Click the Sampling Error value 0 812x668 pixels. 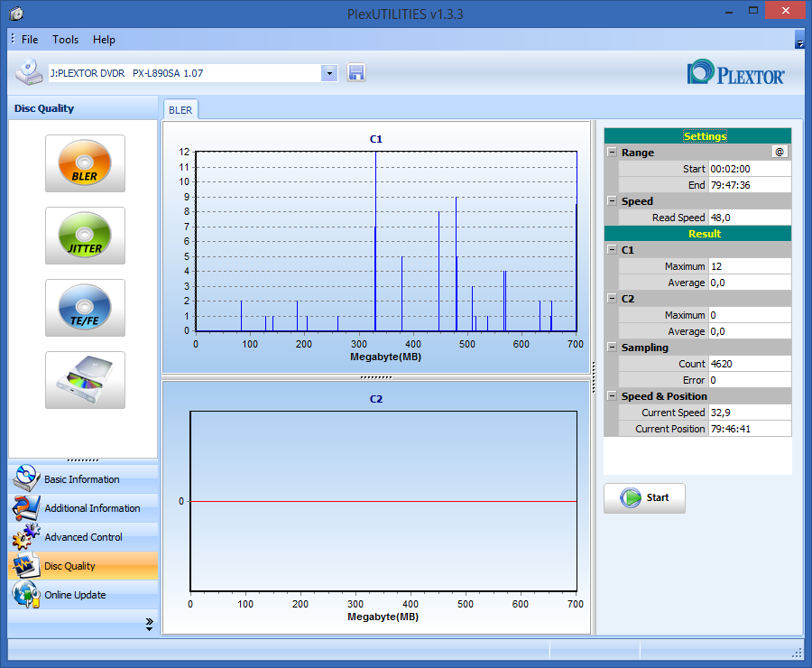(x=750, y=380)
